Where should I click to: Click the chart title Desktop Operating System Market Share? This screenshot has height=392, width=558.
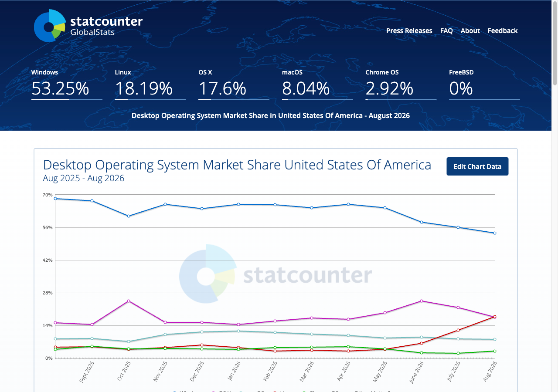coord(237,165)
